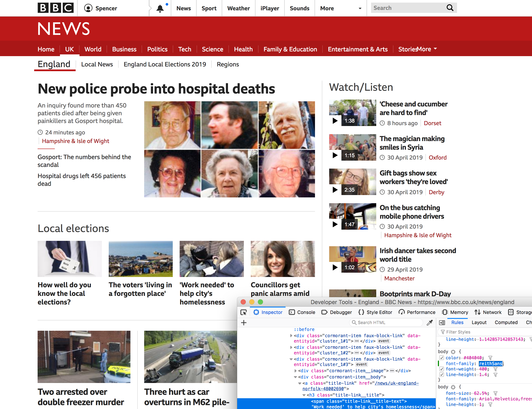Click the filter funnel next to color: #404040

490,358
